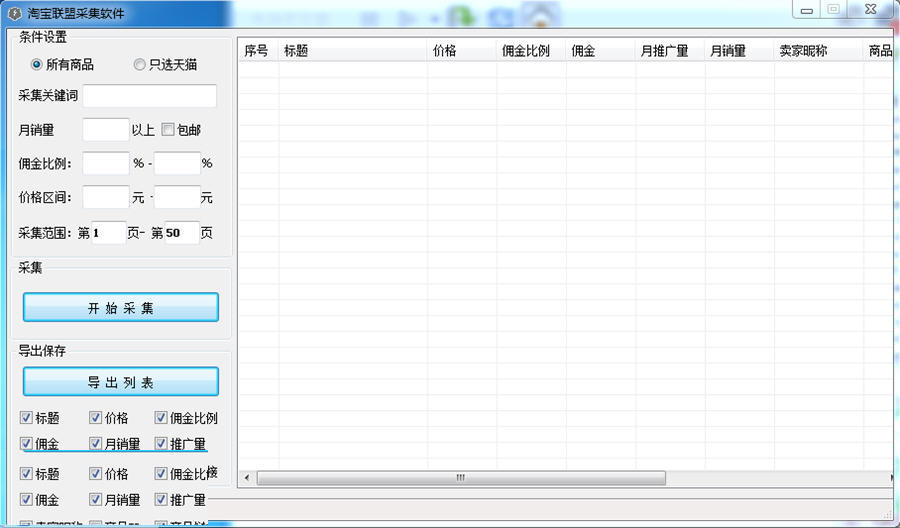This screenshot has width=900, height=528.
Task: Uncheck 推广量 above the blue underline
Action: (x=161, y=443)
